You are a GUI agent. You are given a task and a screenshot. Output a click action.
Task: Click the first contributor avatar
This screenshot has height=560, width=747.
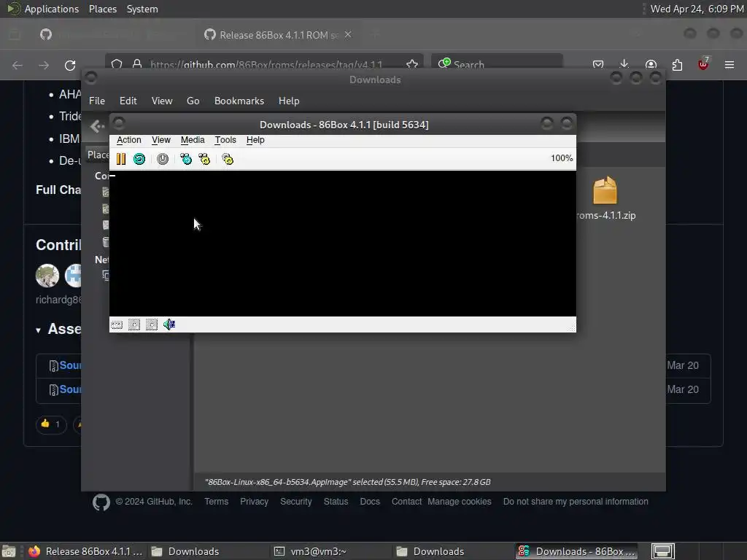[x=47, y=275]
